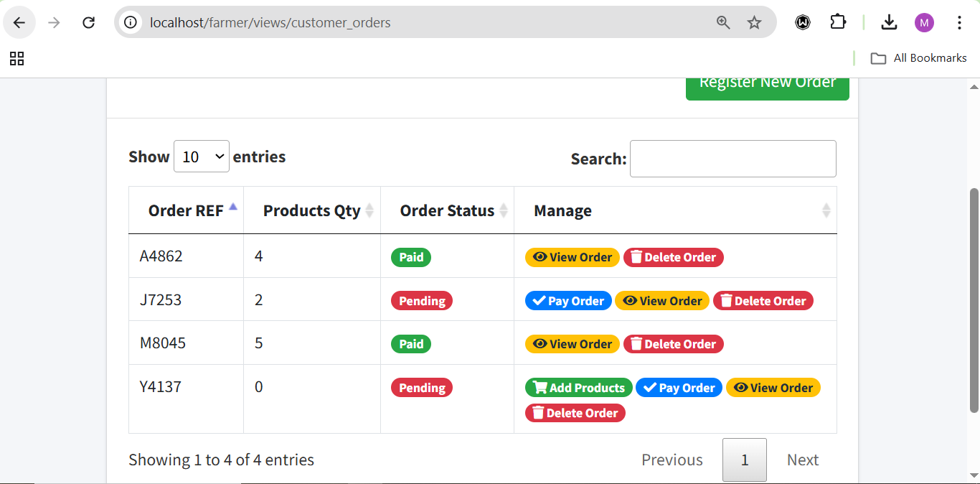Open the browser extensions puzzle icon
The image size is (980, 484).
click(838, 22)
